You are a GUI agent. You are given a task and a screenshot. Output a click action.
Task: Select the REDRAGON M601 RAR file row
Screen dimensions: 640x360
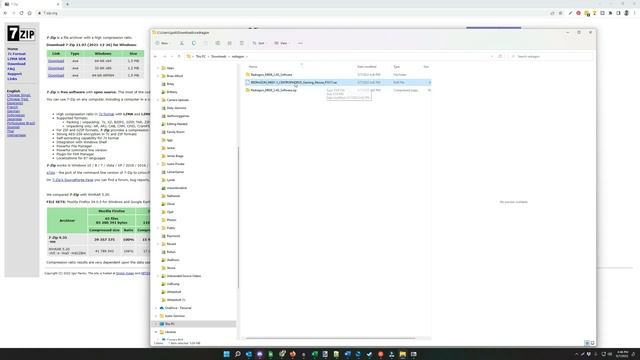point(338,82)
